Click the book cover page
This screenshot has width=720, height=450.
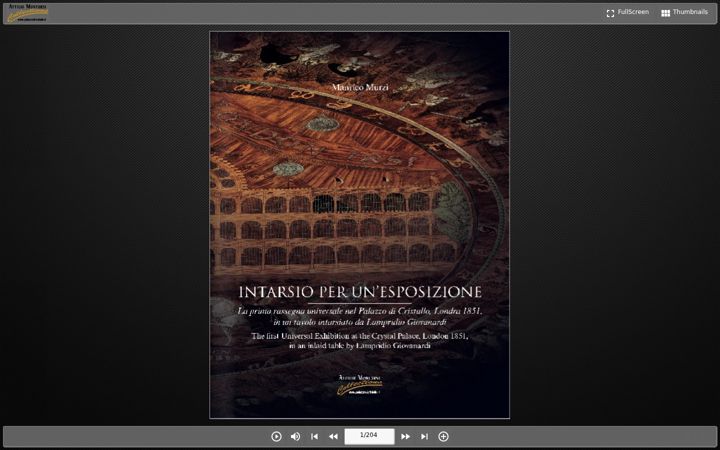[x=360, y=225]
